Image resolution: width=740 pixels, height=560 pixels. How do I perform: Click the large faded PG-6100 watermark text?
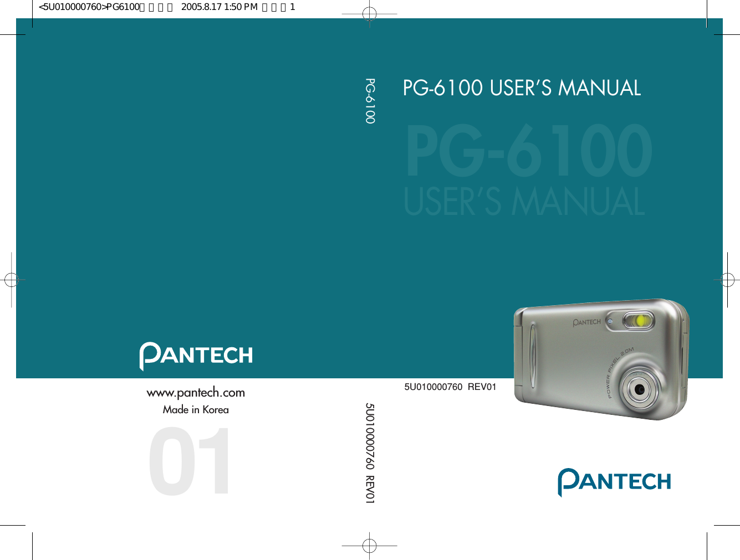[x=528, y=151]
